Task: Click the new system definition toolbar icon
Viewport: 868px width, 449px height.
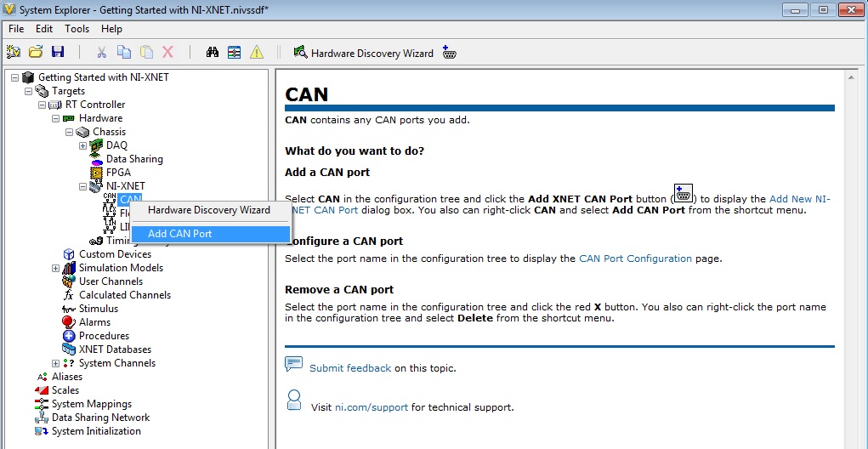Action: 14,52
